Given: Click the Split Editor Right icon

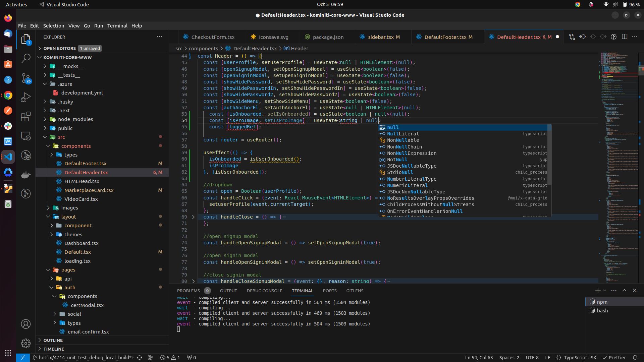Looking at the screenshot, I should point(624,37).
